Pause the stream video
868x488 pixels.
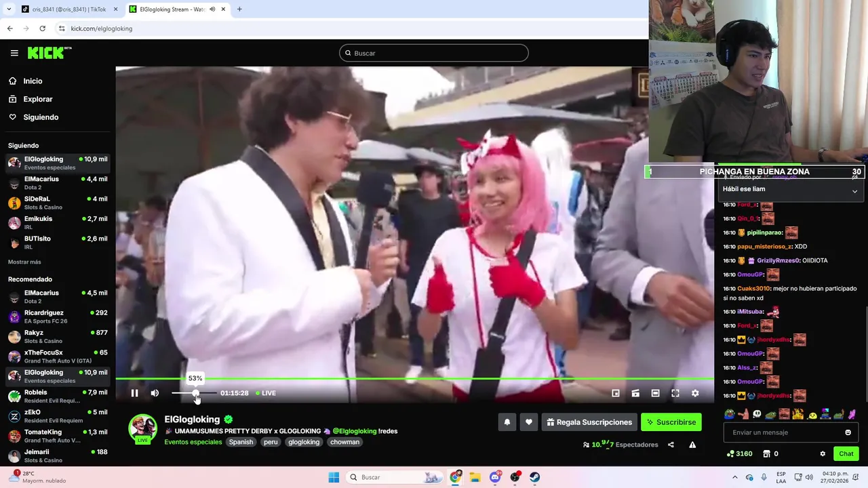pos(134,393)
